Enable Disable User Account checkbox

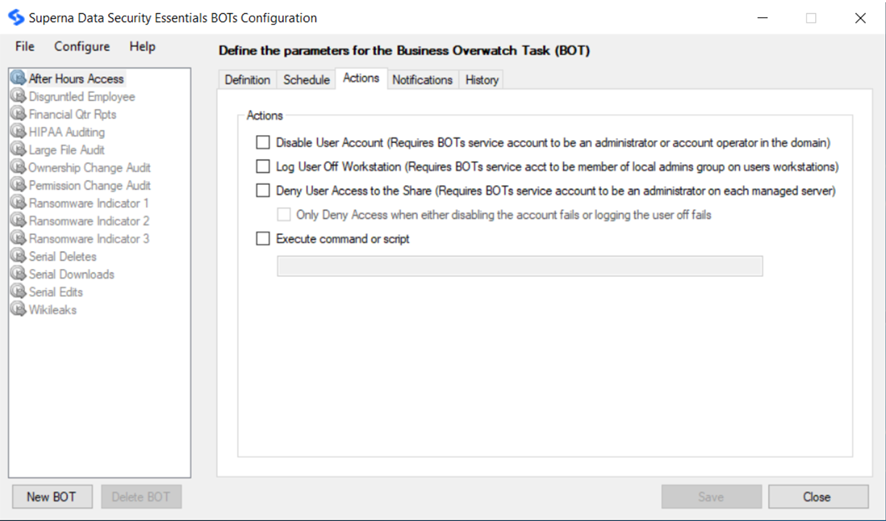[x=263, y=142]
